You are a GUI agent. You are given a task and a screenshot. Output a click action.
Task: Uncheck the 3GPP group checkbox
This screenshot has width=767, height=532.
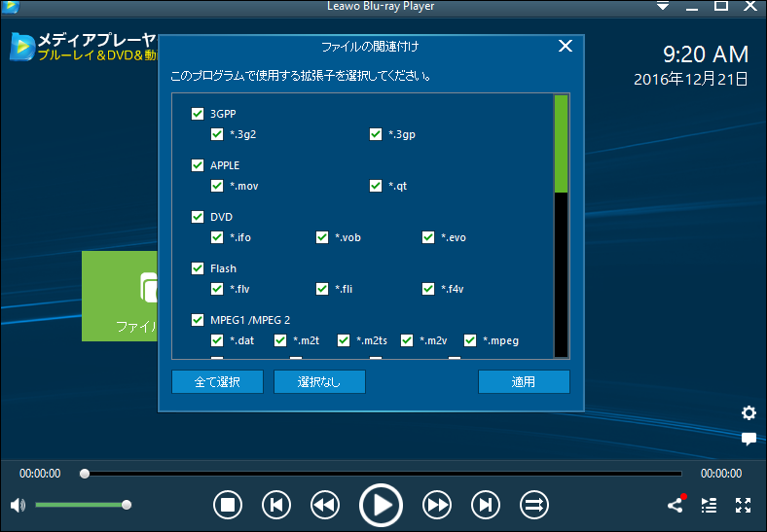coord(198,114)
